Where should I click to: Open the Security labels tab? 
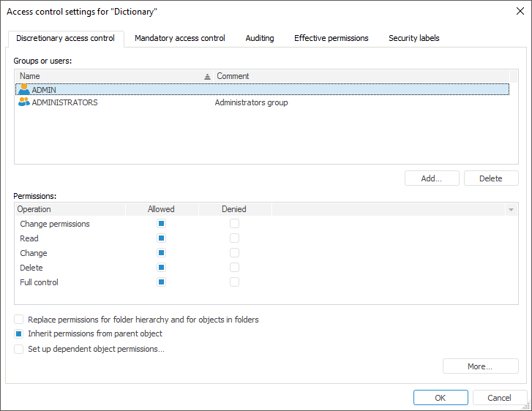click(413, 38)
